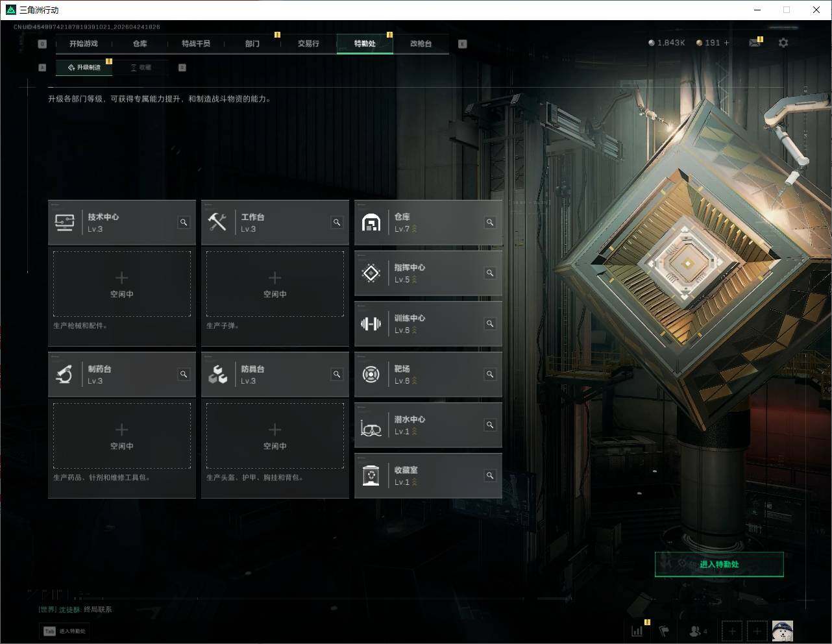This screenshot has width=832, height=644.
Task: Click the magnifier on 技术中心 panel
Action: pyautogui.click(x=184, y=223)
